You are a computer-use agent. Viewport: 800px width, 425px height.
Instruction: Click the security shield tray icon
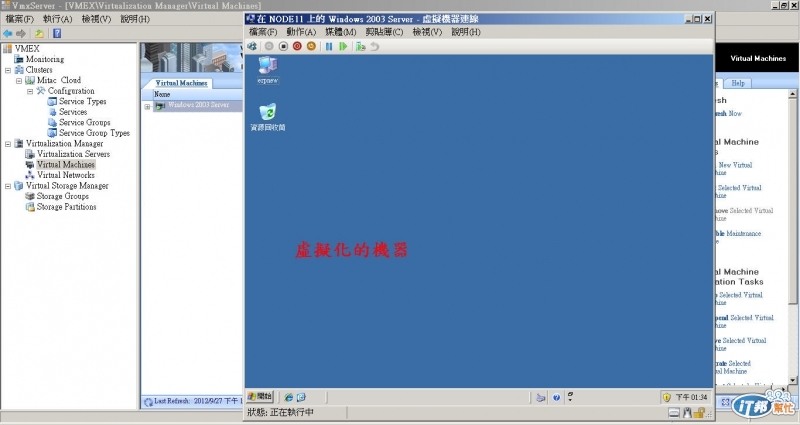click(667, 397)
